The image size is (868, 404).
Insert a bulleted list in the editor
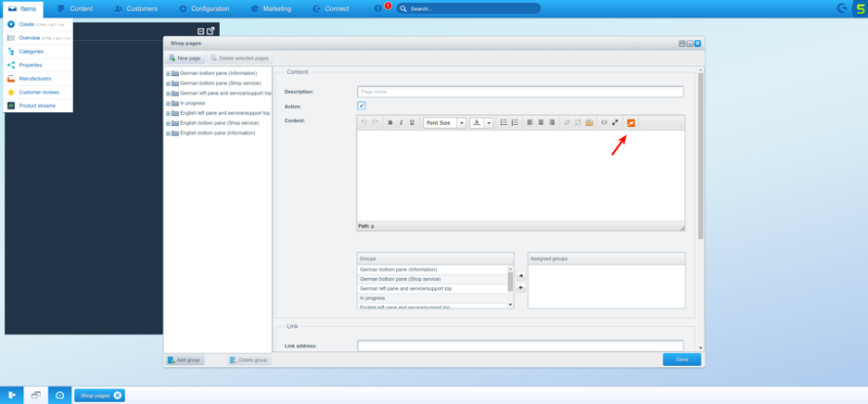(504, 122)
